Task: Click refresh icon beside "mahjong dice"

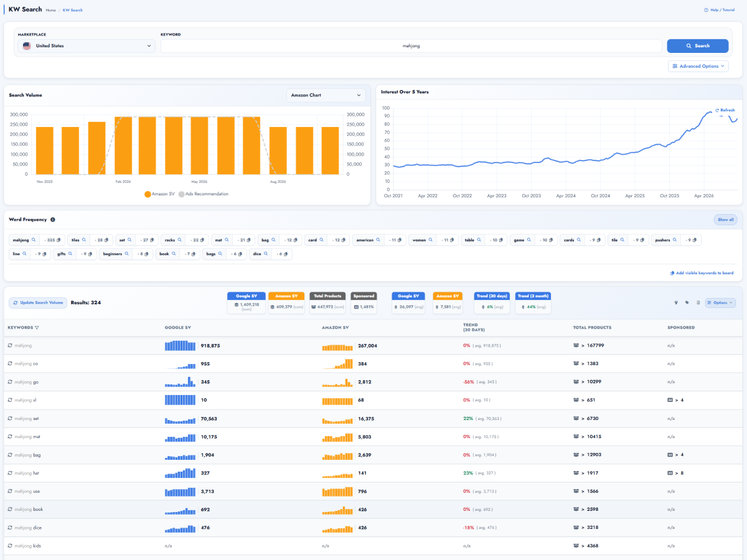Action: [10, 528]
